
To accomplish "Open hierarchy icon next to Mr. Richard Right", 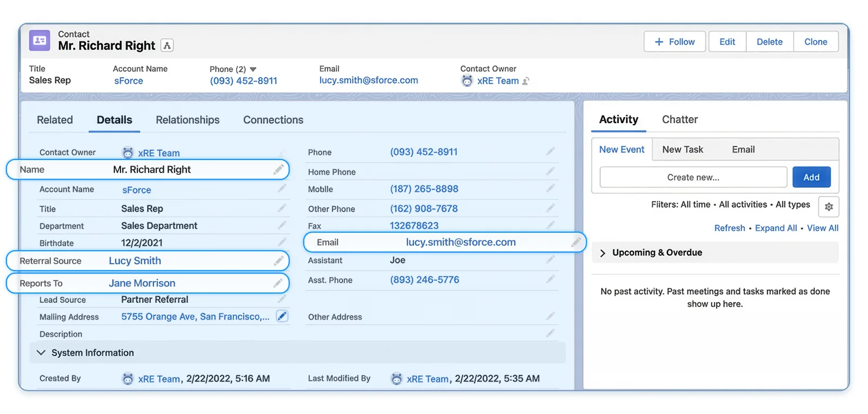I will pos(167,46).
